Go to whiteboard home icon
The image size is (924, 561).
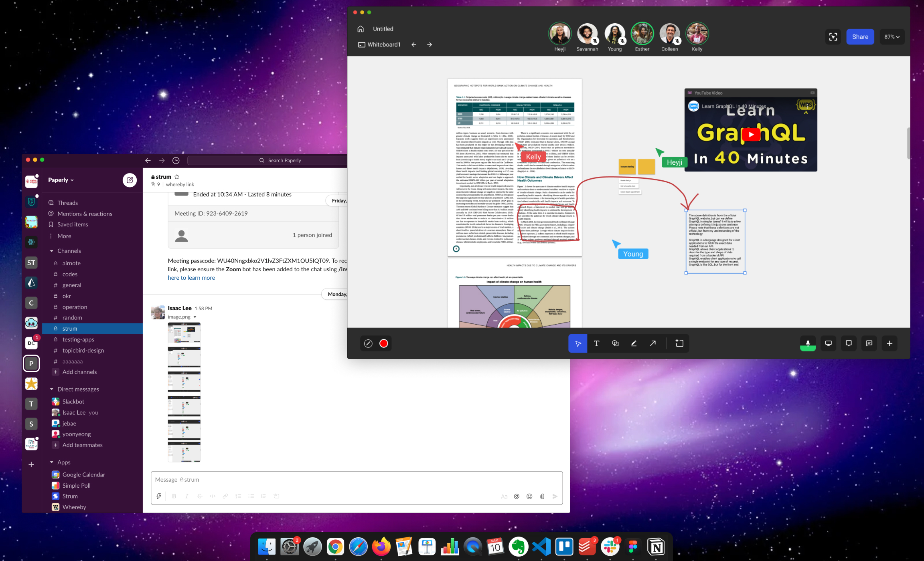click(x=361, y=29)
